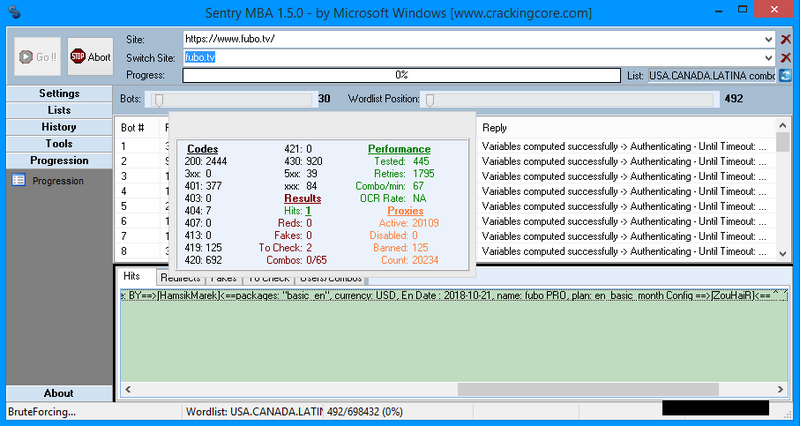Click the Abort stop-sign button
Viewport: 800px width, 426px height.
click(90, 57)
